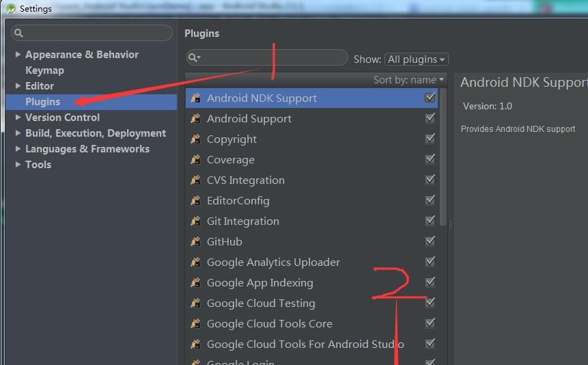
Task: Select the GitHub plugin row
Action: coord(311,241)
